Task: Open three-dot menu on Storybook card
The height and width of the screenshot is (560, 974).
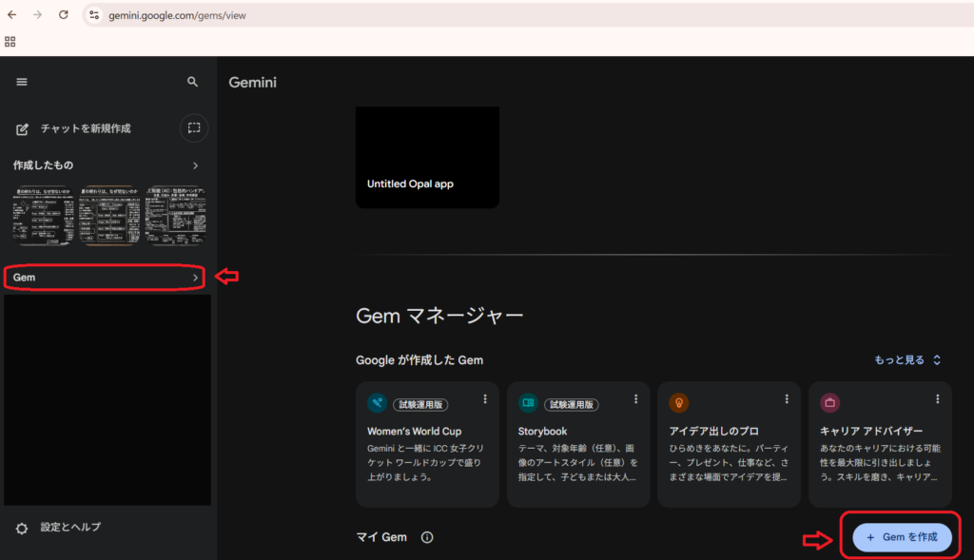Action: [x=635, y=399]
